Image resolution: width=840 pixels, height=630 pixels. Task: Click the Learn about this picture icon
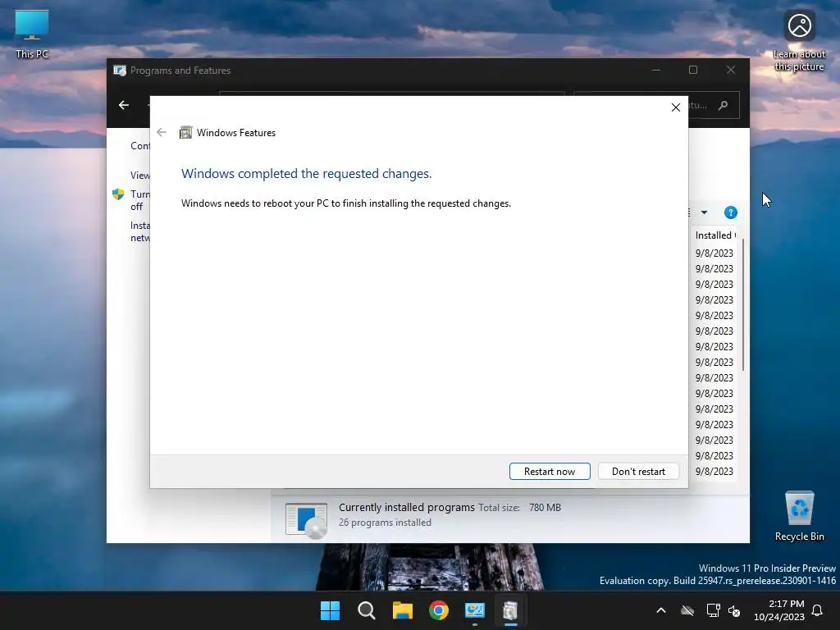coord(799,41)
